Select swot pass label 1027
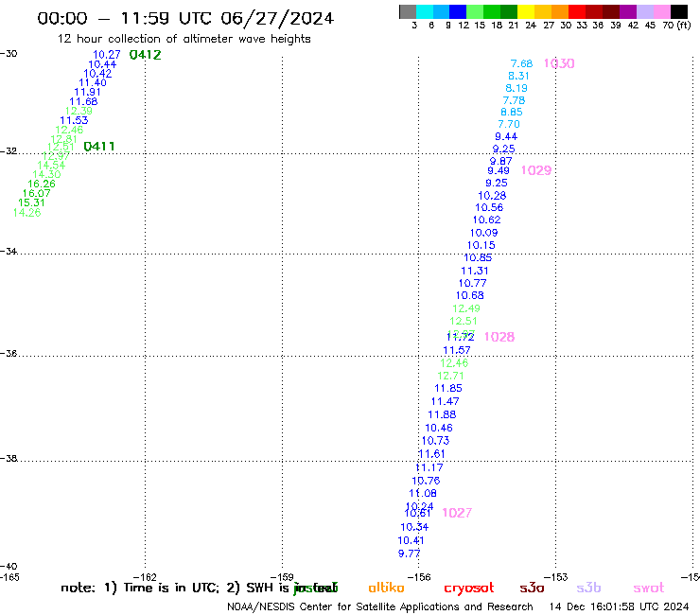Screen dimensions: 700x615 457,513
